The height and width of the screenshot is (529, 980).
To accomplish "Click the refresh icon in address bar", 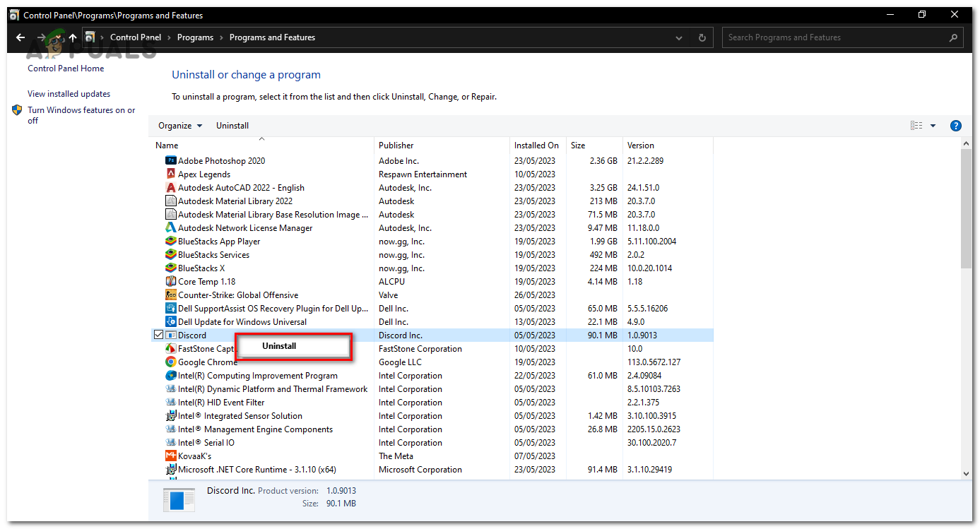I will 702,37.
